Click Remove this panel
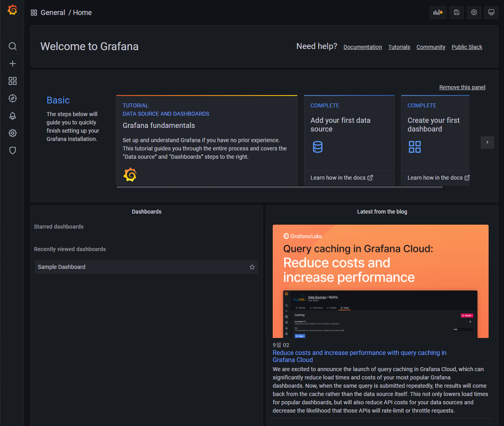504x426 pixels. click(x=462, y=87)
